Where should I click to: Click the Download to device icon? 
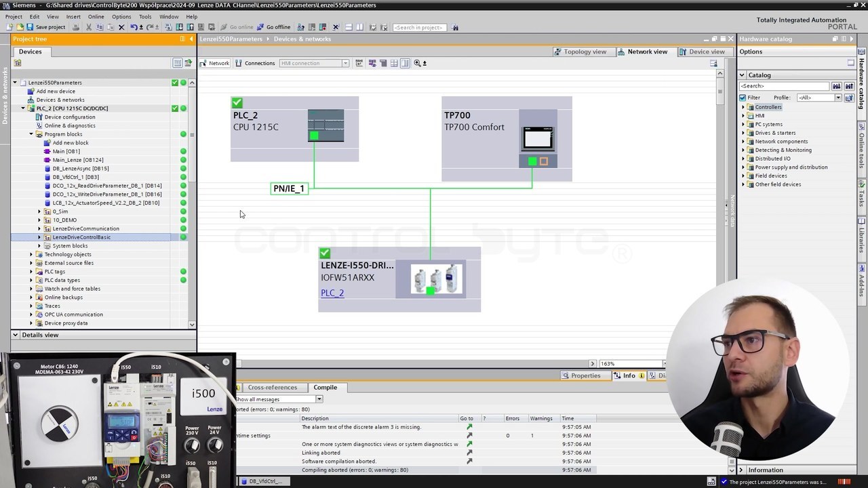coord(180,27)
